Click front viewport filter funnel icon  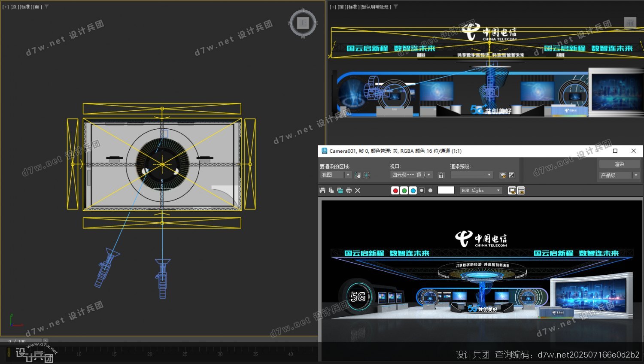(396, 7)
